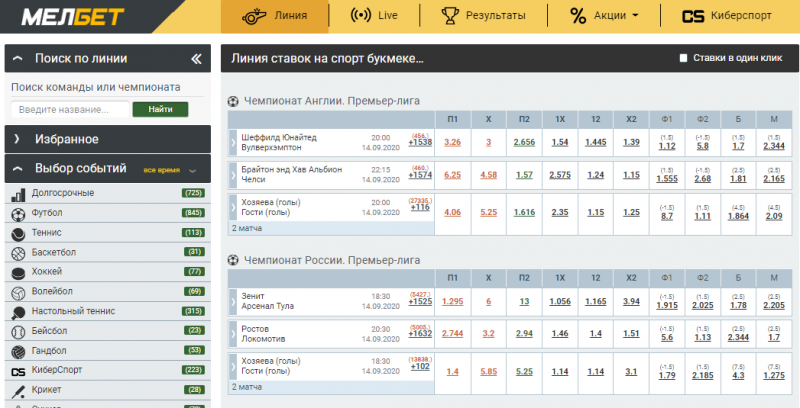Image resolution: width=800 pixels, height=408 pixels.
Task: Select П1 odds 1.295 for Зенит
Action: pyautogui.click(x=453, y=301)
